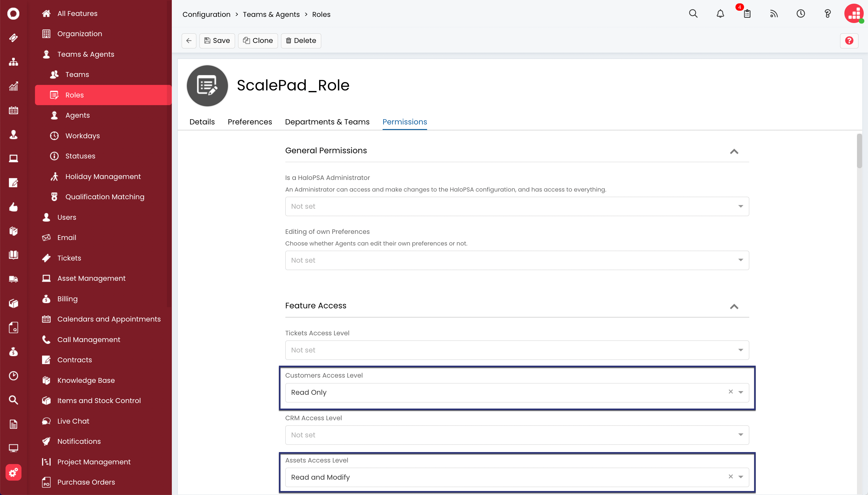Open the recent history clock icon
The width and height of the screenshot is (868, 495).
tap(800, 13)
